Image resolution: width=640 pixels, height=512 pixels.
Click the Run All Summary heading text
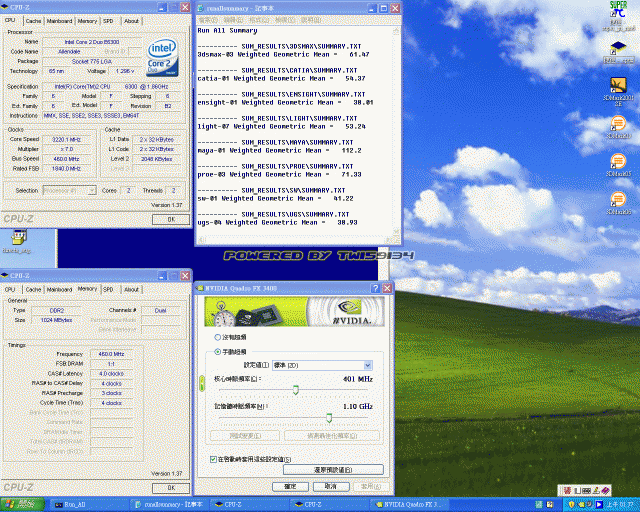(227, 31)
